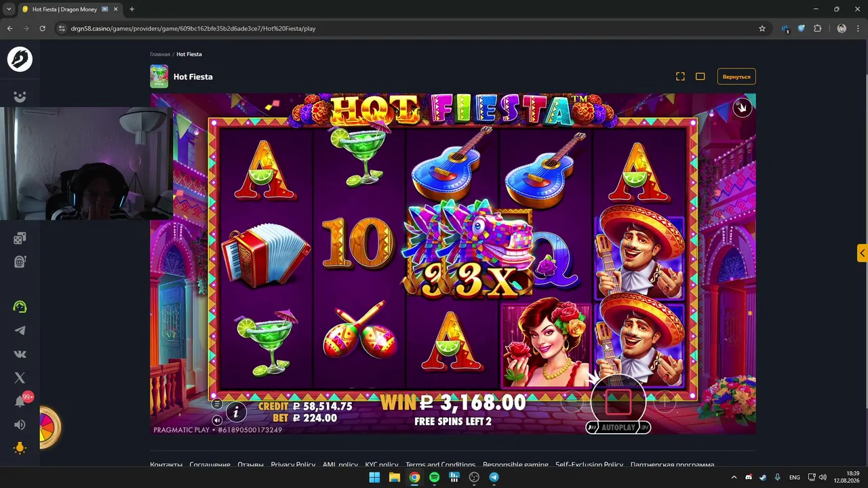Image resolution: width=868 pixels, height=488 pixels.
Task: Reload the current page
Action: pos(42,28)
